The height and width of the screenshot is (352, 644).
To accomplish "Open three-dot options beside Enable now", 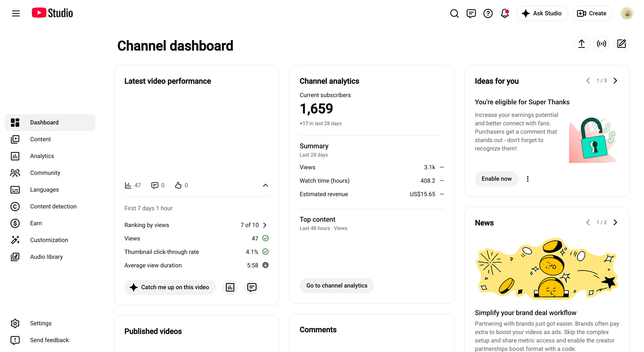I will coord(527,179).
